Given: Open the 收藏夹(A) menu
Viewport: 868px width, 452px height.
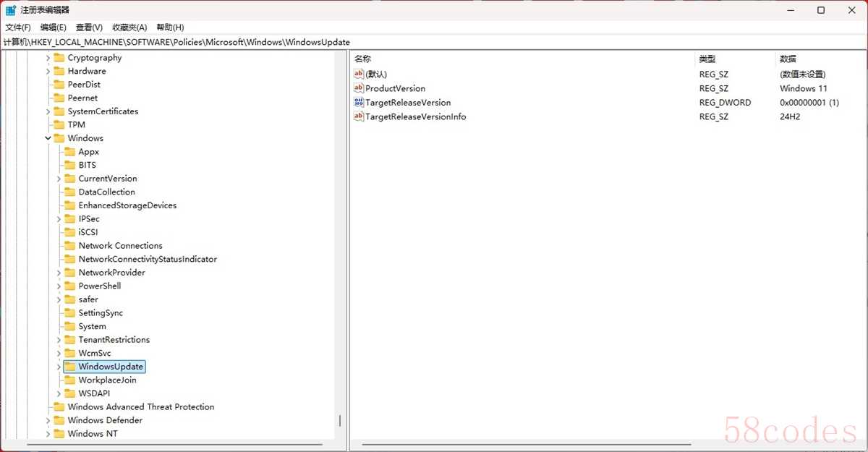Looking at the screenshot, I should coord(129,27).
